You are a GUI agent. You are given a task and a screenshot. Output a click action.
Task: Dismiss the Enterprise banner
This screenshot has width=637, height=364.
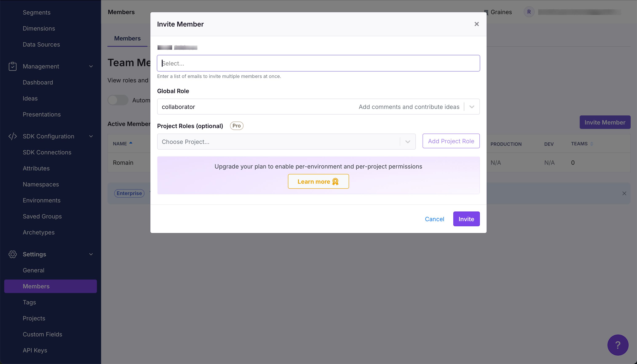click(x=624, y=193)
